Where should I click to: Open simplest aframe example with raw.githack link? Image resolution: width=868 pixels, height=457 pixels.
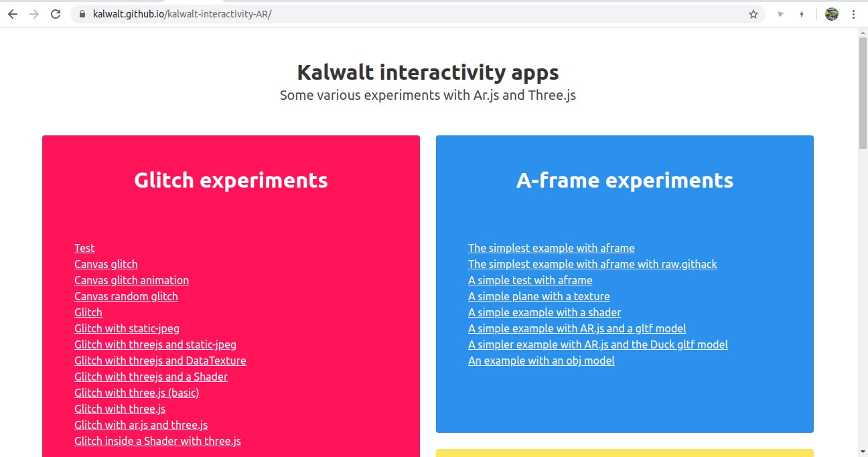pos(593,264)
